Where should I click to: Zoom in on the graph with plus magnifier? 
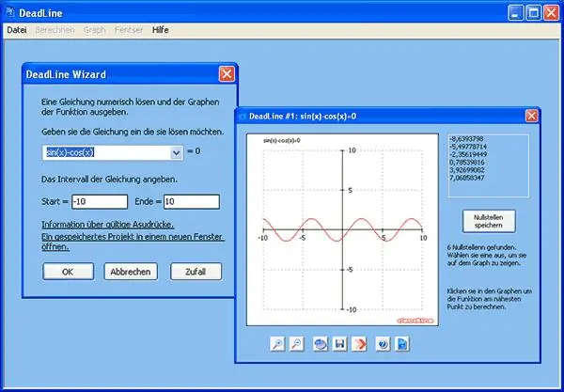pyautogui.click(x=277, y=344)
